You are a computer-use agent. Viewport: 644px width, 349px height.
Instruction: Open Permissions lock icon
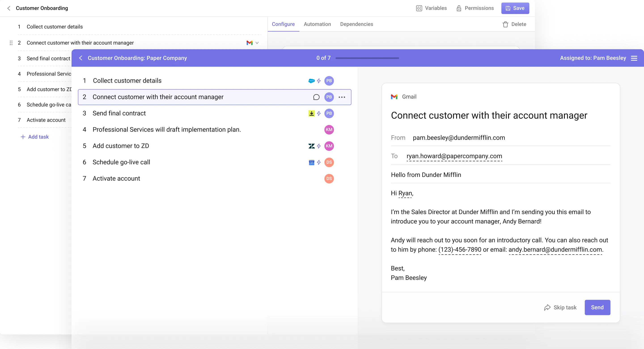pos(459,8)
